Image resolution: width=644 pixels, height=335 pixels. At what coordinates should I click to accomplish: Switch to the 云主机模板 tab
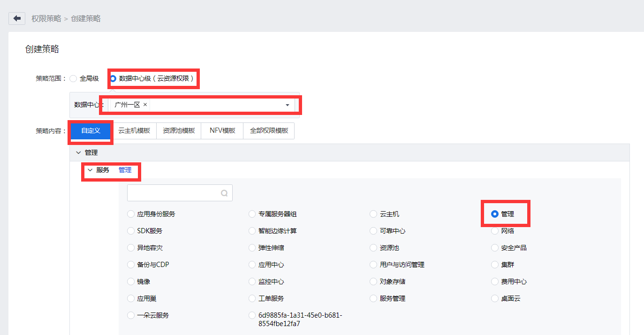tap(134, 131)
